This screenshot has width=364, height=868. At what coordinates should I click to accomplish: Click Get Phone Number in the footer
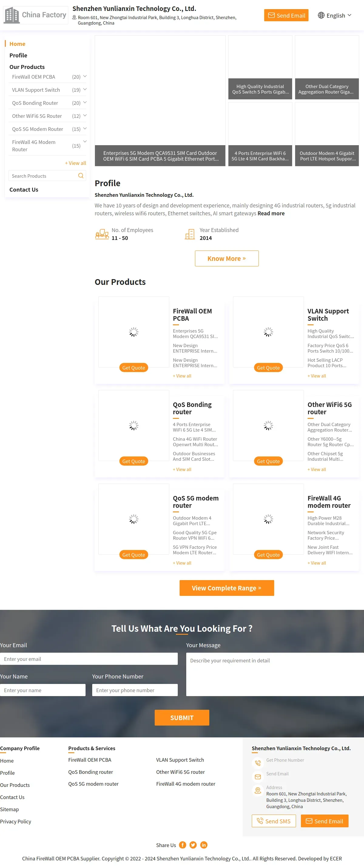(x=285, y=760)
